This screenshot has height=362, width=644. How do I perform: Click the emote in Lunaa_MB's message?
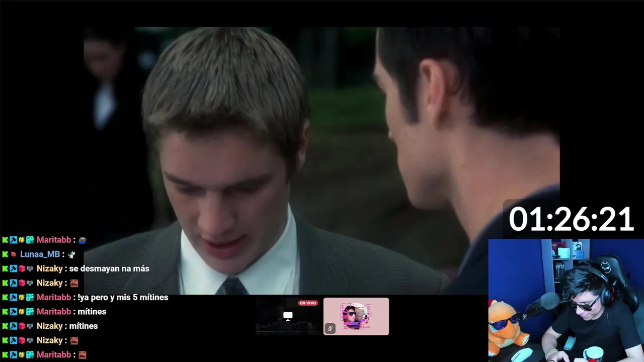tap(71, 254)
